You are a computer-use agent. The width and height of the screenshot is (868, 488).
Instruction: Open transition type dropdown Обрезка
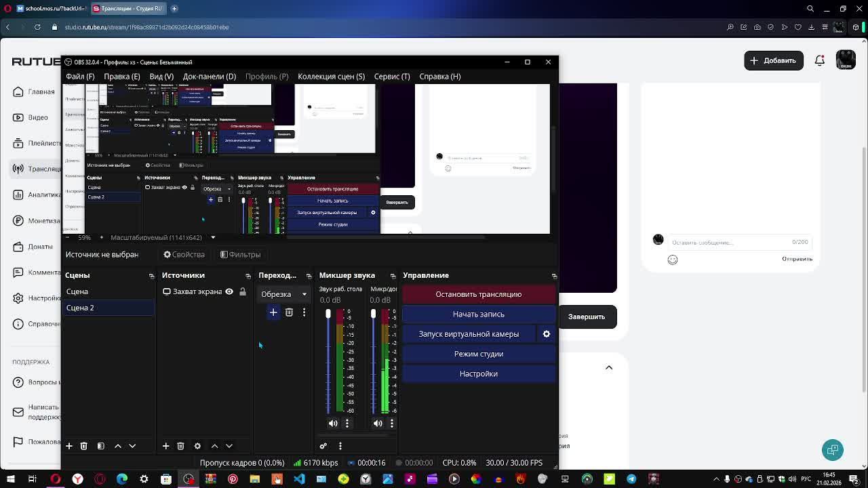(x=283, y=294)
